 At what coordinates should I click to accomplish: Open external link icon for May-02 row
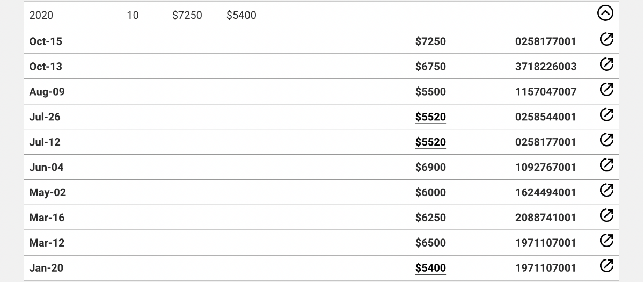click(x=606, y=191)
